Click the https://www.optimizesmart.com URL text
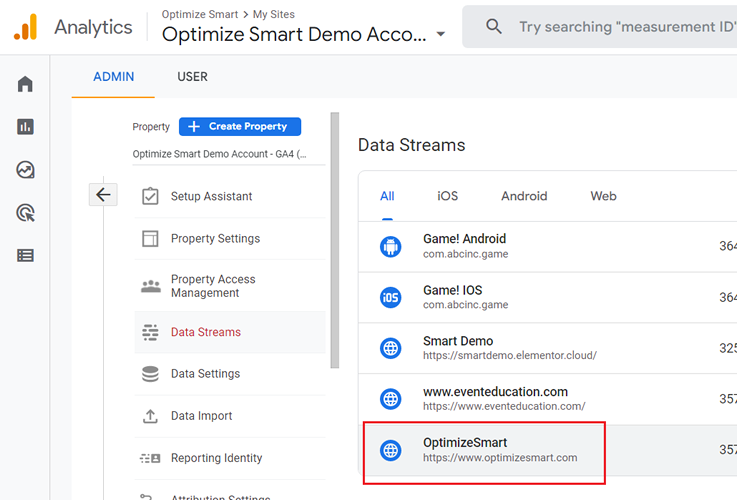 point(500,458)
